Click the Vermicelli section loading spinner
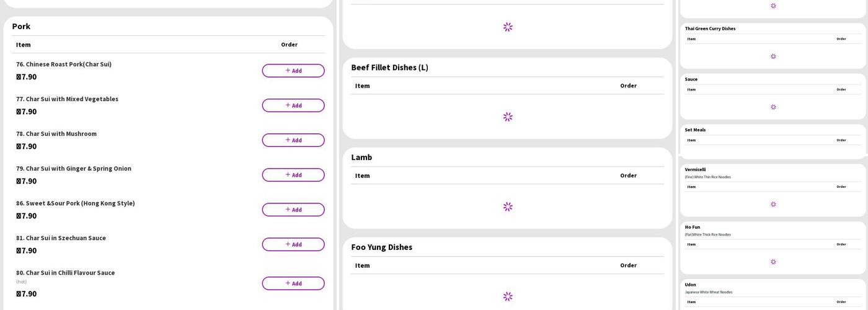Image resolution: width=868 pixels, height=310 pixels. 773,204
